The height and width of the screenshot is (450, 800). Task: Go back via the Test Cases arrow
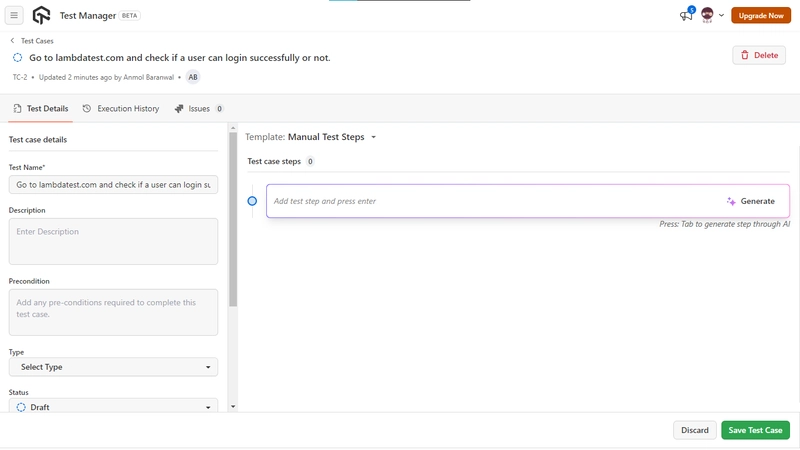coord(12,40)
